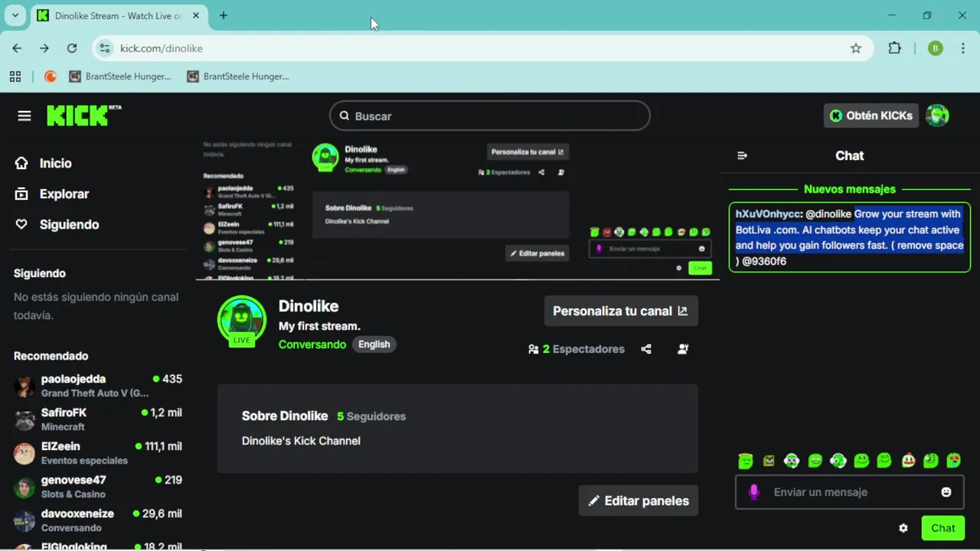Click the Buscar search field
Viewport: 980px width, 551px height.
pos(490,116)
